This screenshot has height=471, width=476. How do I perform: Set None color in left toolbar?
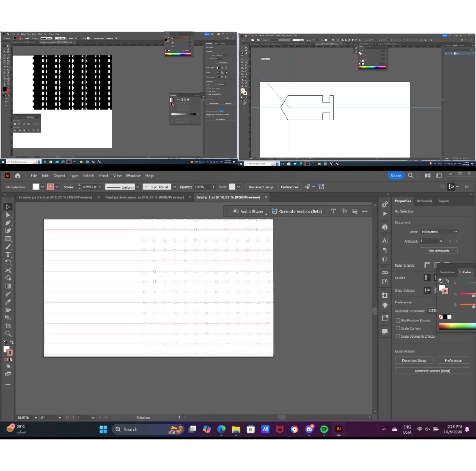pos(11,360)
